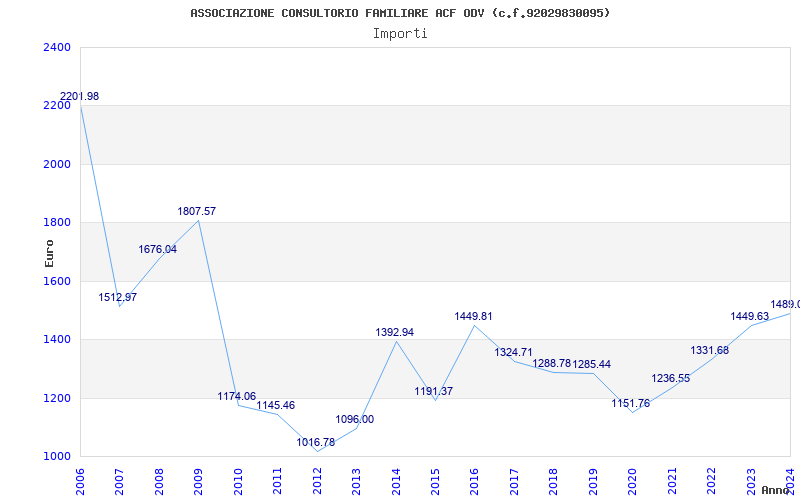Click the 2009 year label on x-axis
This screenshot has height=500, width=800.
click(198, 482)
